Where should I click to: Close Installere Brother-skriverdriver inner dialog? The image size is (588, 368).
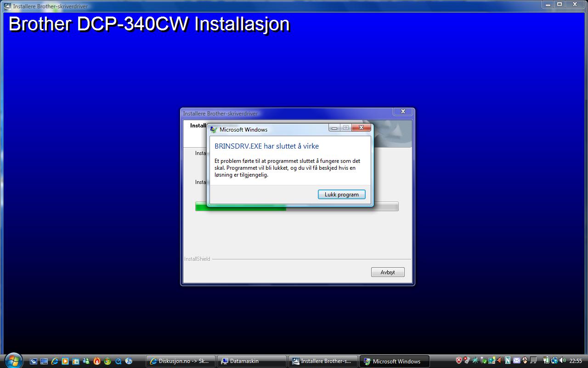coord(403,112)
